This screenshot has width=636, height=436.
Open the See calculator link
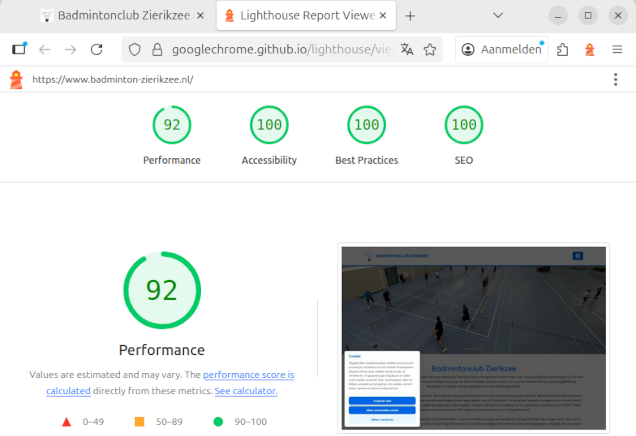(245, 391)
